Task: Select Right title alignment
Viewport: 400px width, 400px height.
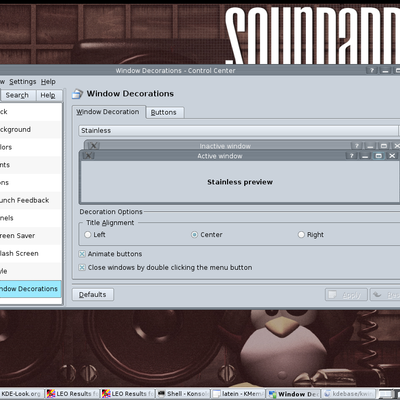Action: (x=311, y=235)
